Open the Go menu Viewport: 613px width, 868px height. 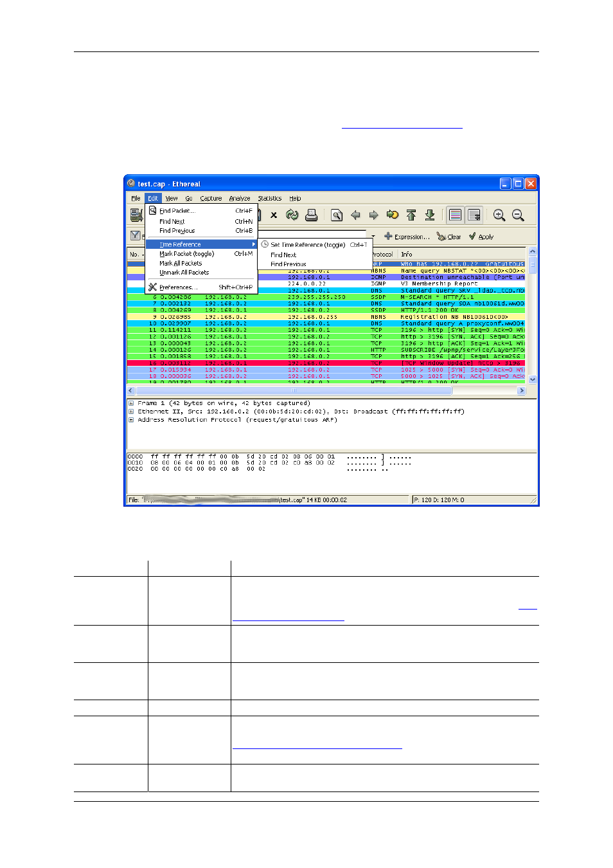[x=189, y=198]
